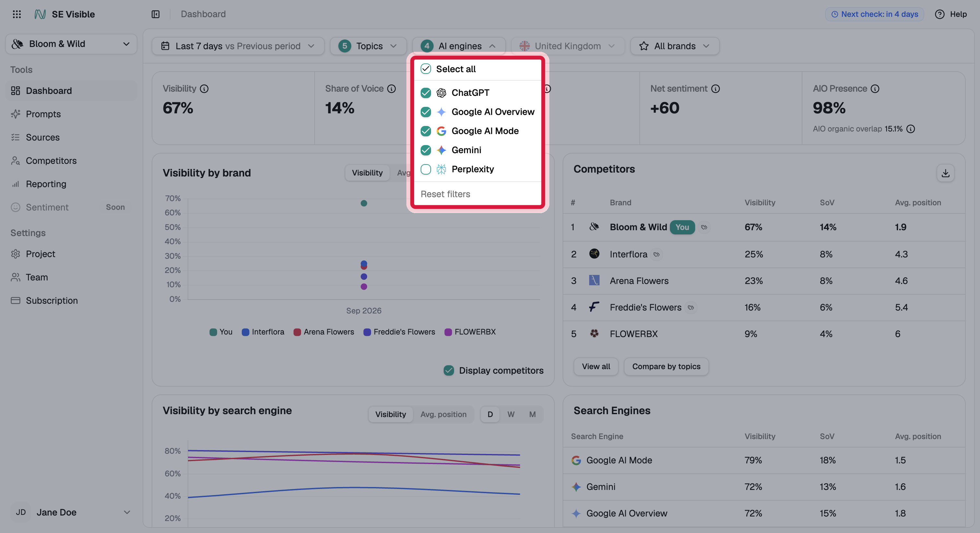Open Subscription in the sidebar
The image size is (980, 533).
[71, 301]
